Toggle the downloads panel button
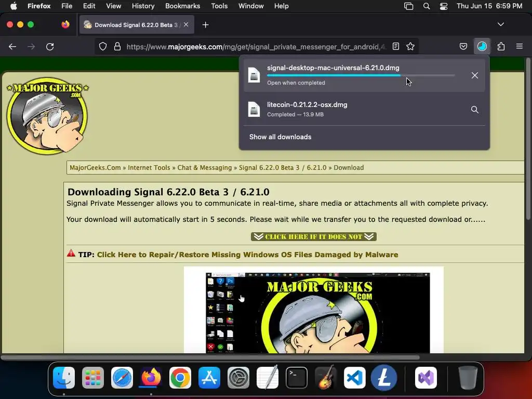 482,46
